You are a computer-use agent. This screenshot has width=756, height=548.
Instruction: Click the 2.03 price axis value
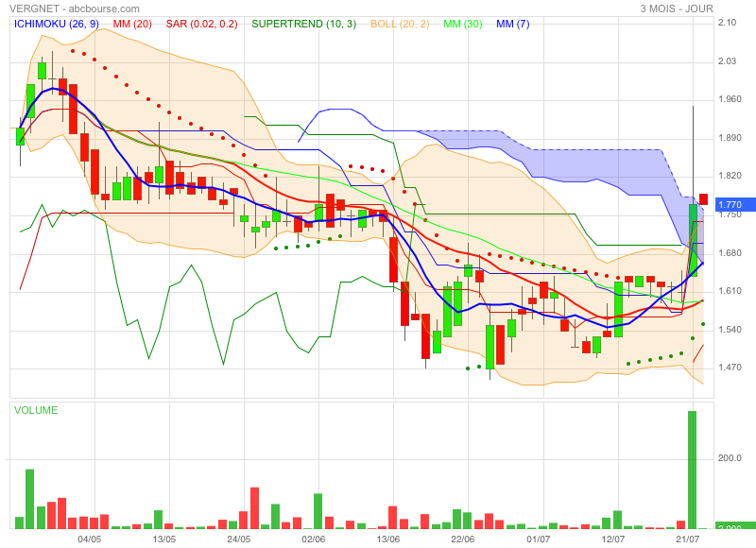click(x=727, y=60)
